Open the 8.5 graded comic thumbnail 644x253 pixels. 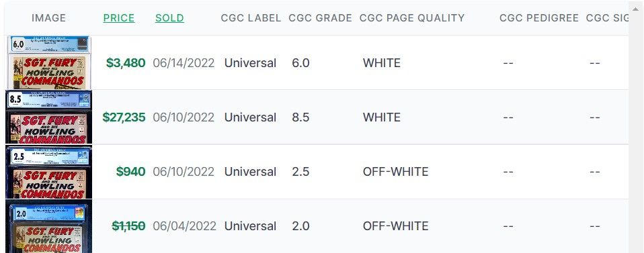[x=49, y=117]
